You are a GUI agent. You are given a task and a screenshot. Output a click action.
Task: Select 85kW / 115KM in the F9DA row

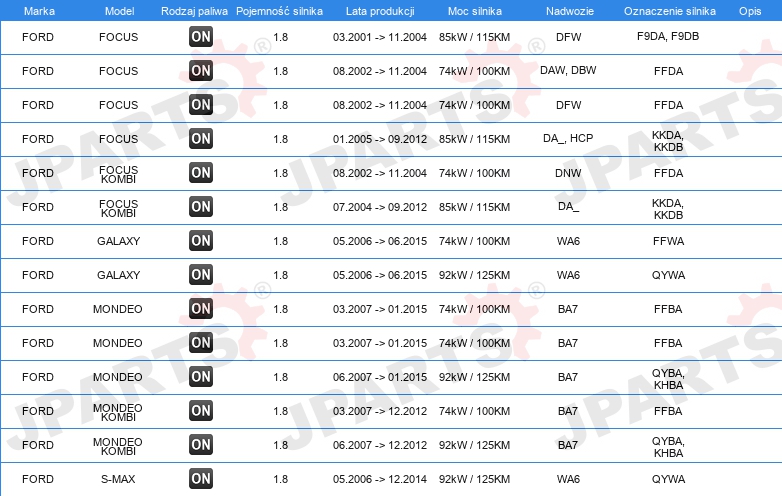(x=474, y=37)
